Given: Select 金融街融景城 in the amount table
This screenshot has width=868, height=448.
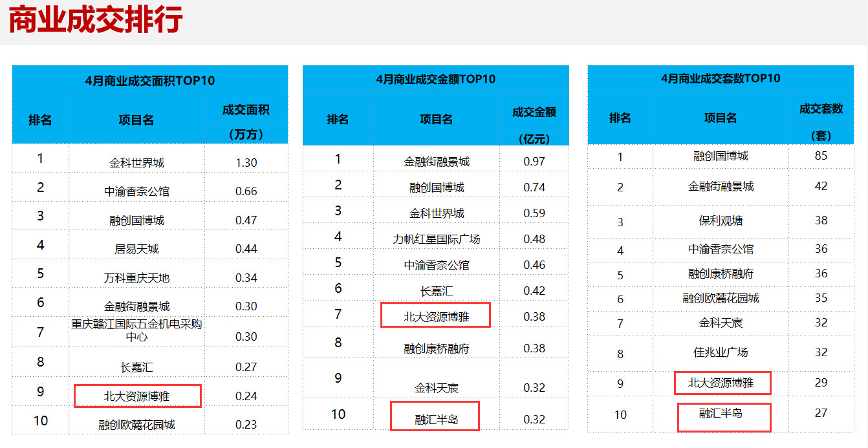Looking at the screenshot, I should click(x=437, y=162).
